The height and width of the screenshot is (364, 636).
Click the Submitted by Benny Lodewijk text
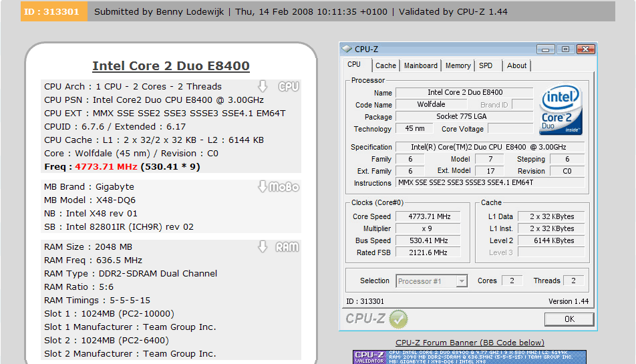[159, 12]
